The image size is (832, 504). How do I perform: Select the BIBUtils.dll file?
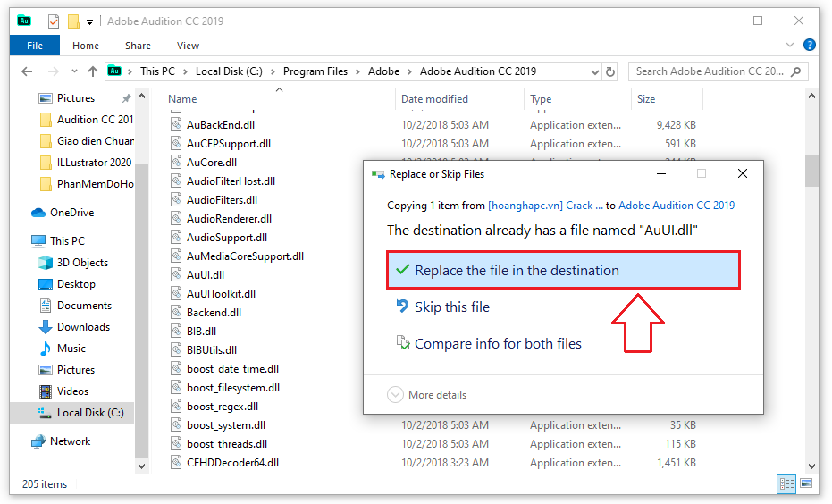212,350
